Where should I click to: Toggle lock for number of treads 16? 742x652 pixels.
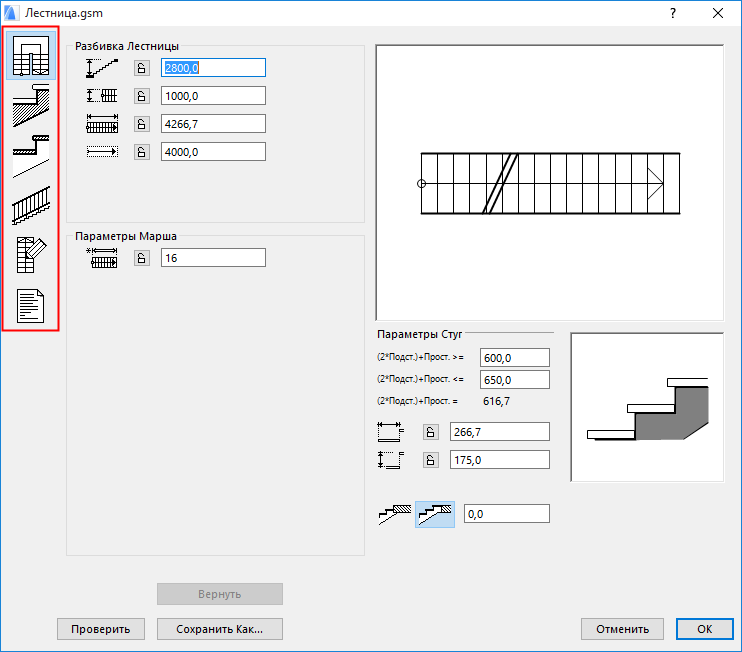point(141,258)
